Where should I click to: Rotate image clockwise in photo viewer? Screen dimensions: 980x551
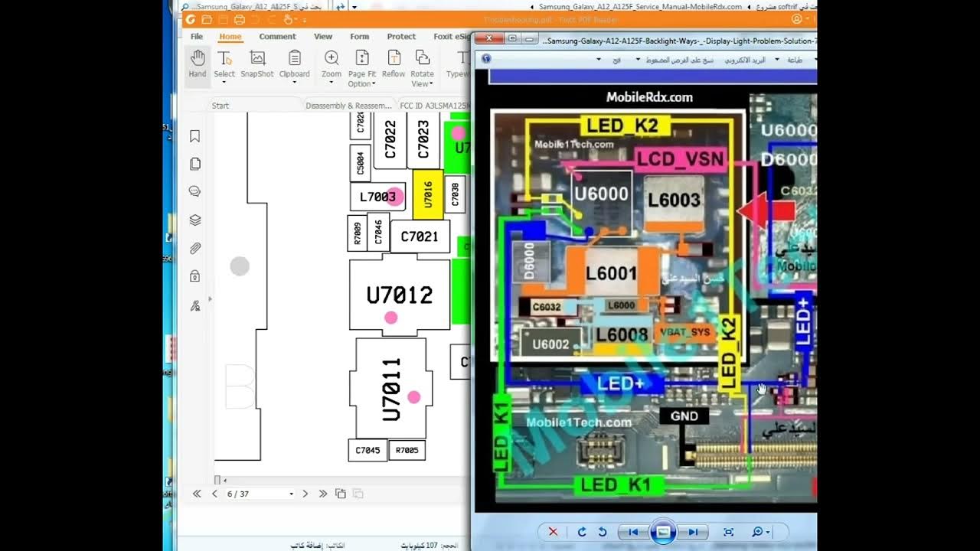coord(582,532)
